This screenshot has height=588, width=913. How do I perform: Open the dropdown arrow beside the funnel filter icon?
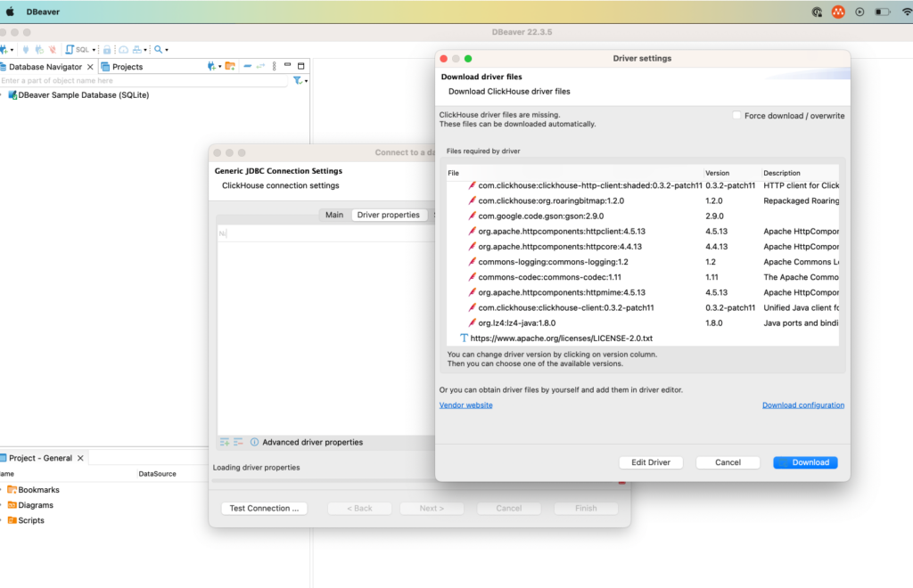307,81
